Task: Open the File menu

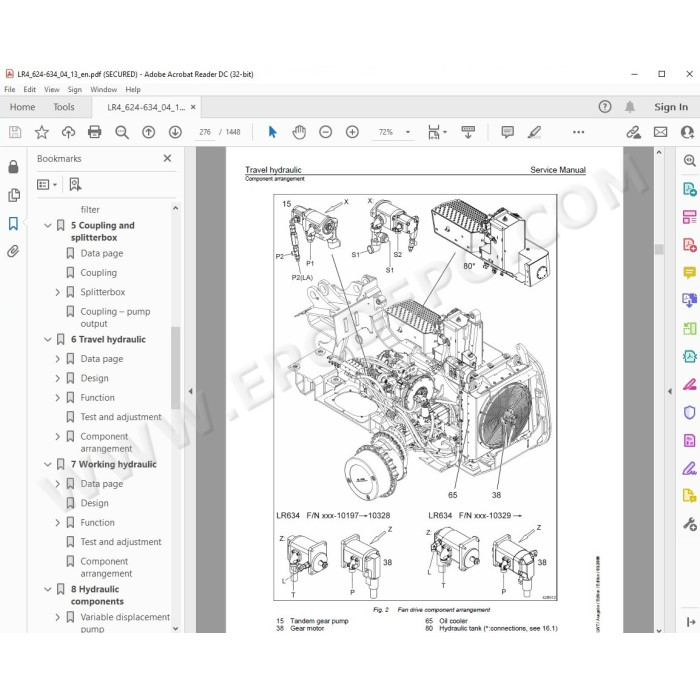Action: pos(10,89)
